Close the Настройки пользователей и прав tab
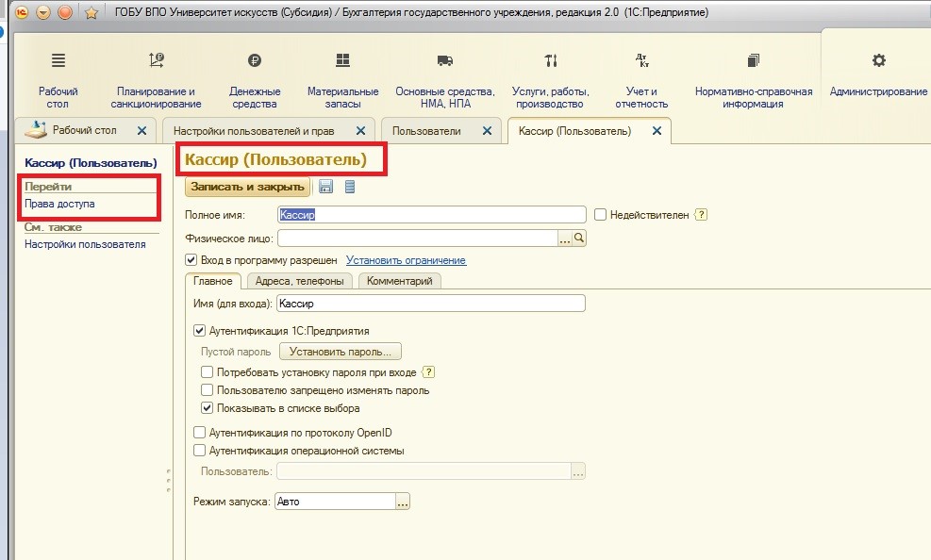The image size is (931, 560). coord(360,130)
